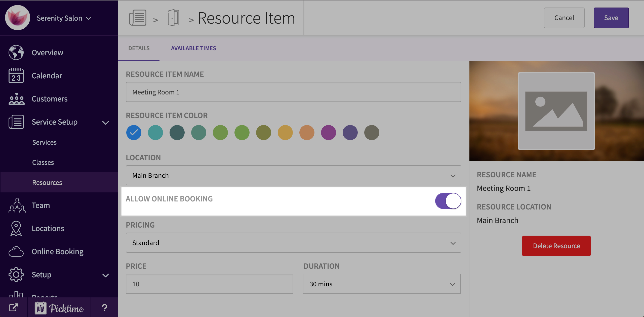Click the door breadcrumb icon in header
Image resolution: width=644 pixels, height=317 pixels.
pyautogui.click(x=174, y=18)
